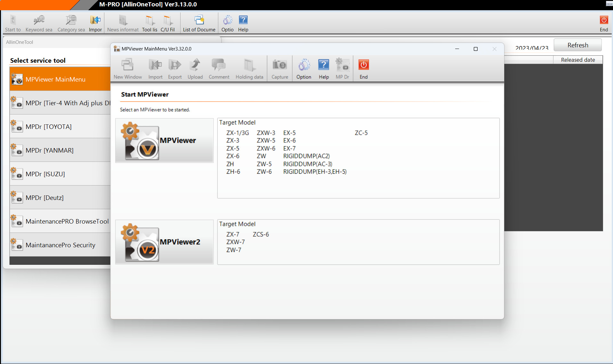Image resolution: width=613 pixels, height=364 pixels.
Task: Select MPViewer MainMenu service tool
Action: tap(60, 79)
